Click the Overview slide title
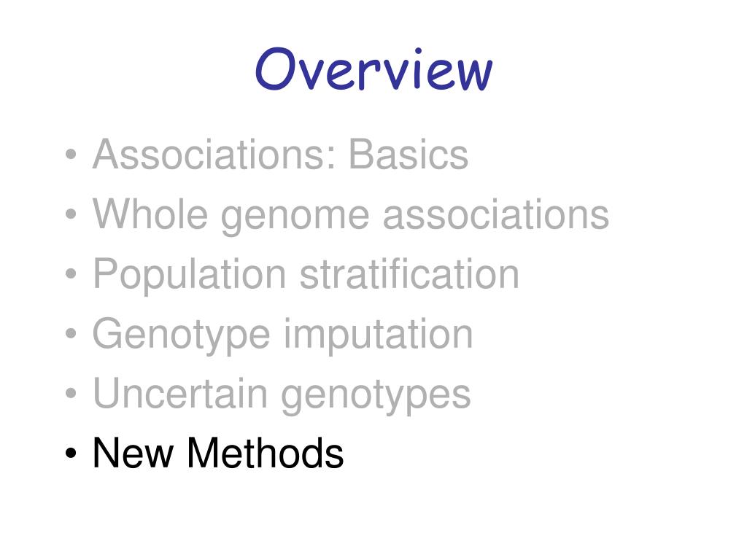 [374, 69]
